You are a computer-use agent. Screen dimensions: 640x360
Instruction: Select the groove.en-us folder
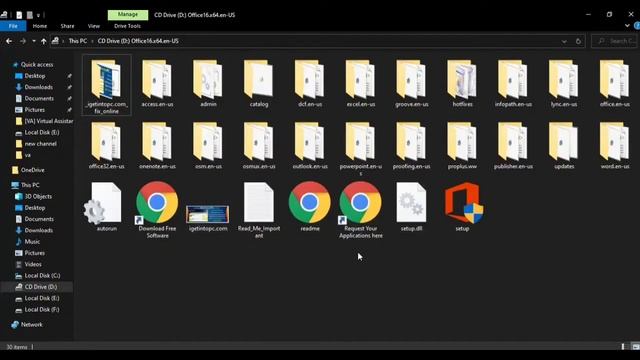click(411, 84)
